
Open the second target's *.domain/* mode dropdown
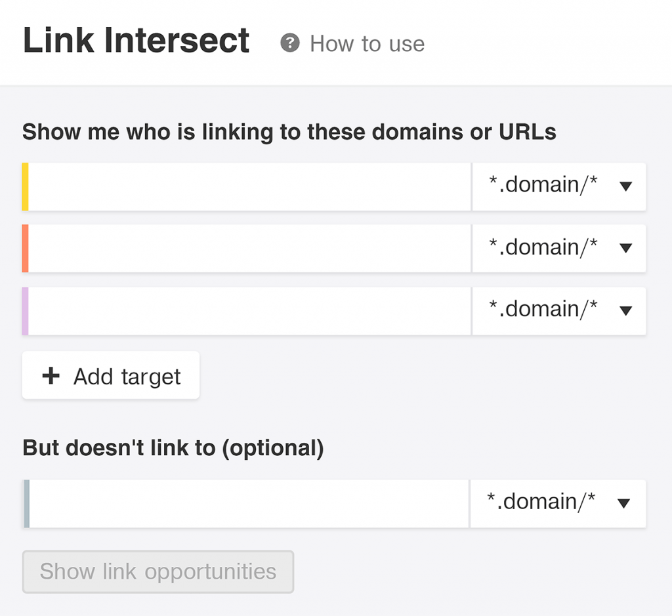(559, 249)
